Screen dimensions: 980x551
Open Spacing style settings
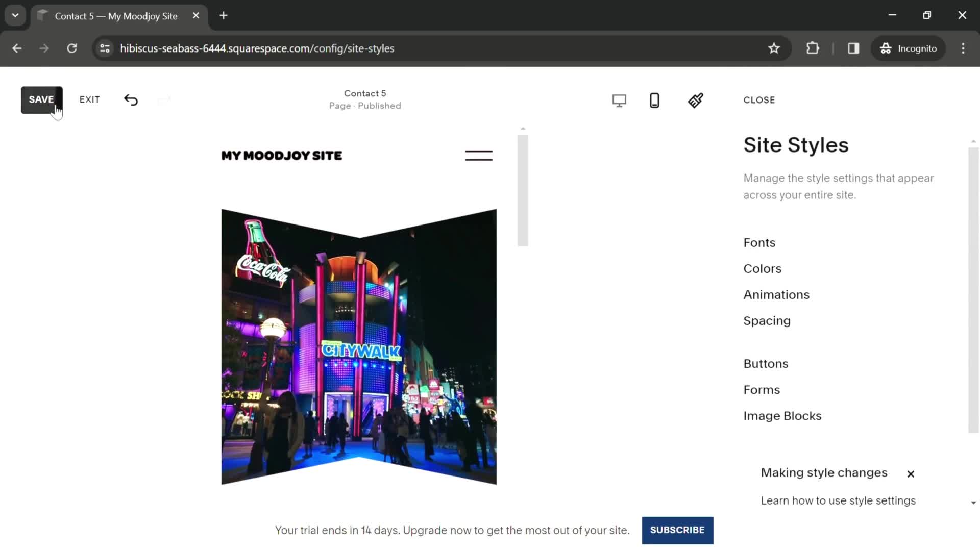tap(767, 321)
